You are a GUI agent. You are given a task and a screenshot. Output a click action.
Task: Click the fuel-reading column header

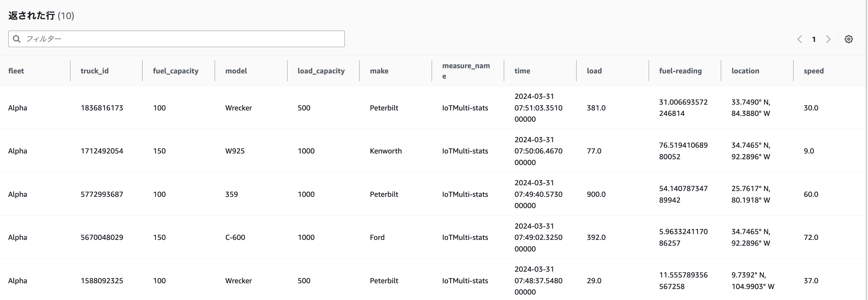pyautogui.click(x=680, y=71)
